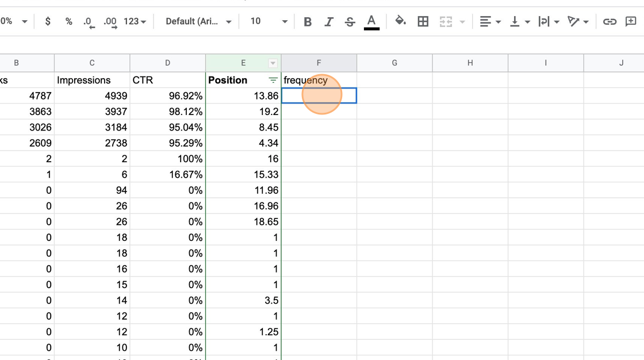
Task: Open the text color picker
Action: pyautogui.click(x=371, y=21)
